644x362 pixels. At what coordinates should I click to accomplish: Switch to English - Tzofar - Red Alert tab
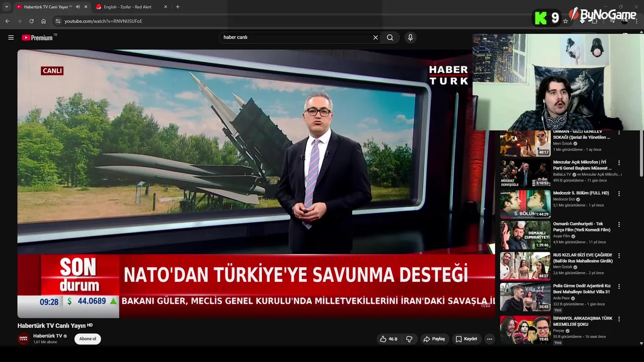tap(131, 7)
